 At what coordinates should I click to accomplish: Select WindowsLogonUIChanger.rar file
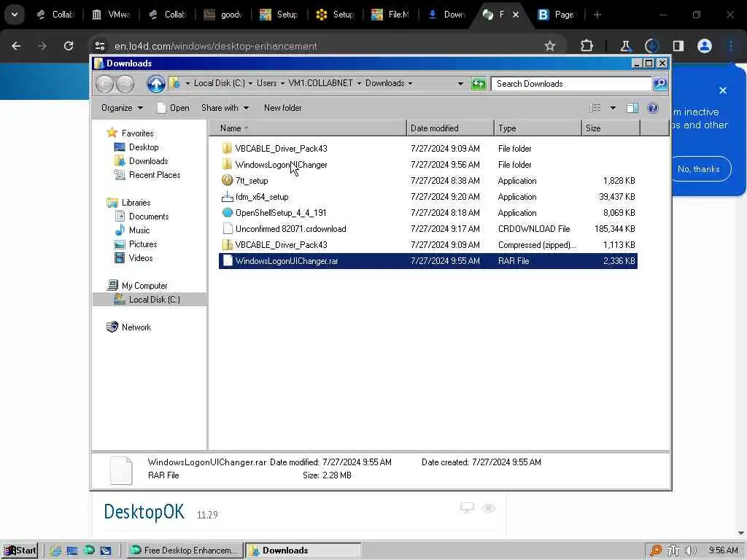click(427, 261)
